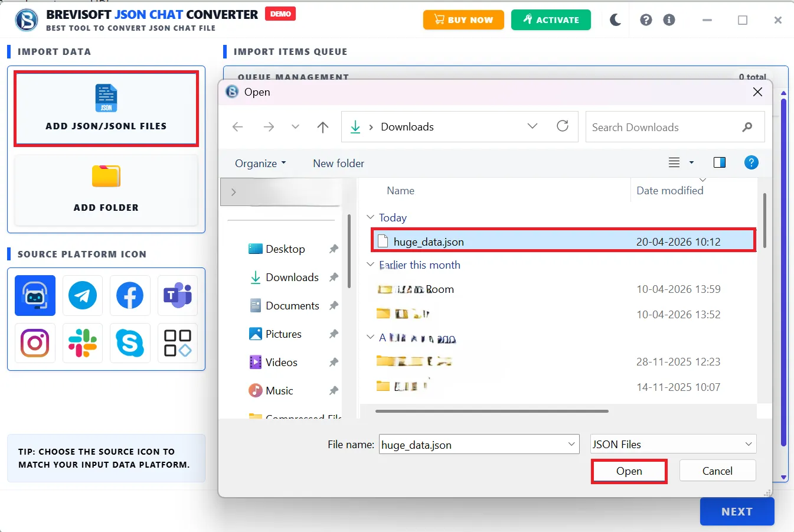The height and width of the screenshot is (532, 794).
Task: Select the Slack source platform icon
Action: click(x=83, y=343)
